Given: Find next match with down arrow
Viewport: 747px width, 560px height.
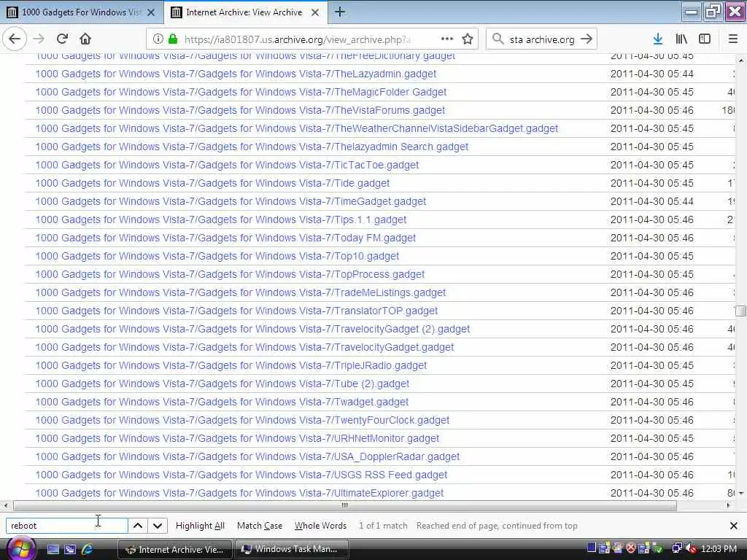Looking at the screenshot, I should (x=158, y=526).
